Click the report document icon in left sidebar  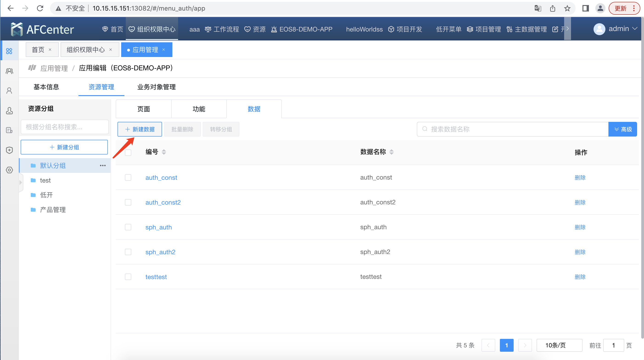click(9, 130)
